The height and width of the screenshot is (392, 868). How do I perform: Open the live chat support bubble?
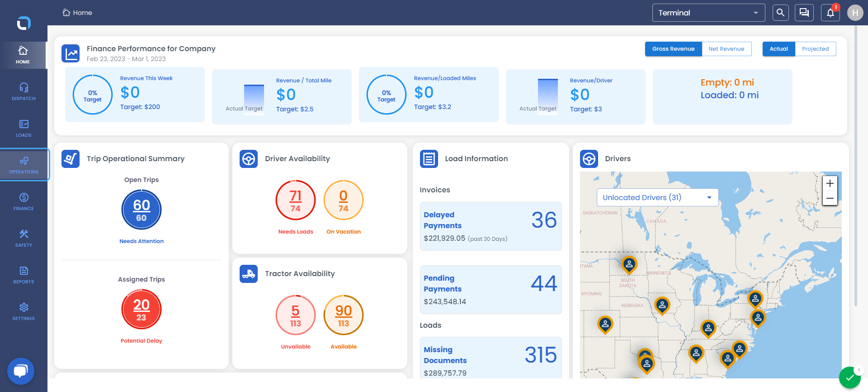21,371
